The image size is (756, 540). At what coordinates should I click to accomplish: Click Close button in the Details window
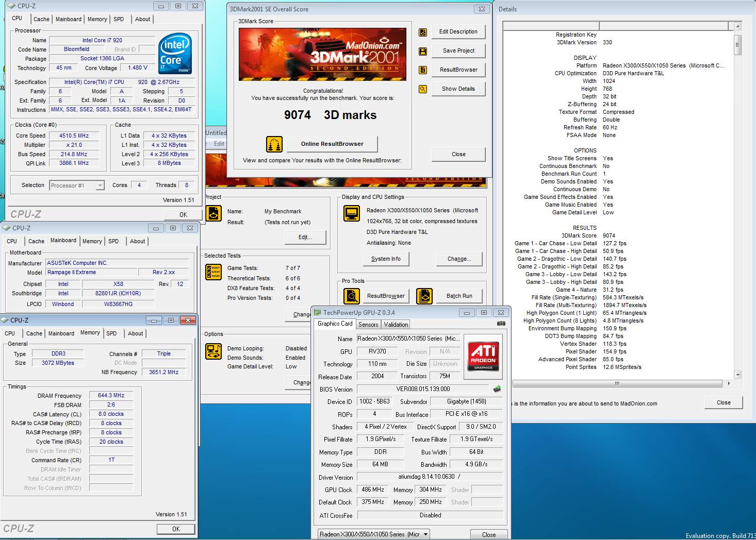pos(724,403)
